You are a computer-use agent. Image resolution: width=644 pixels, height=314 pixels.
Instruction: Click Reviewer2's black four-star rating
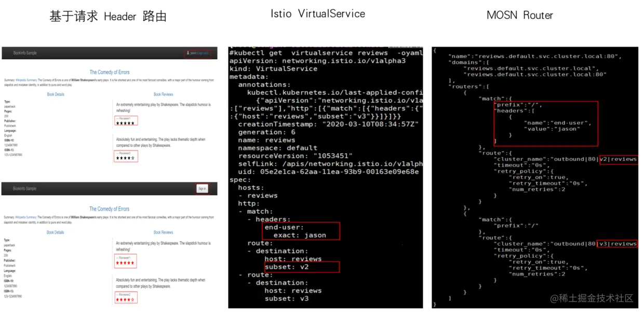tap(125, 158)
